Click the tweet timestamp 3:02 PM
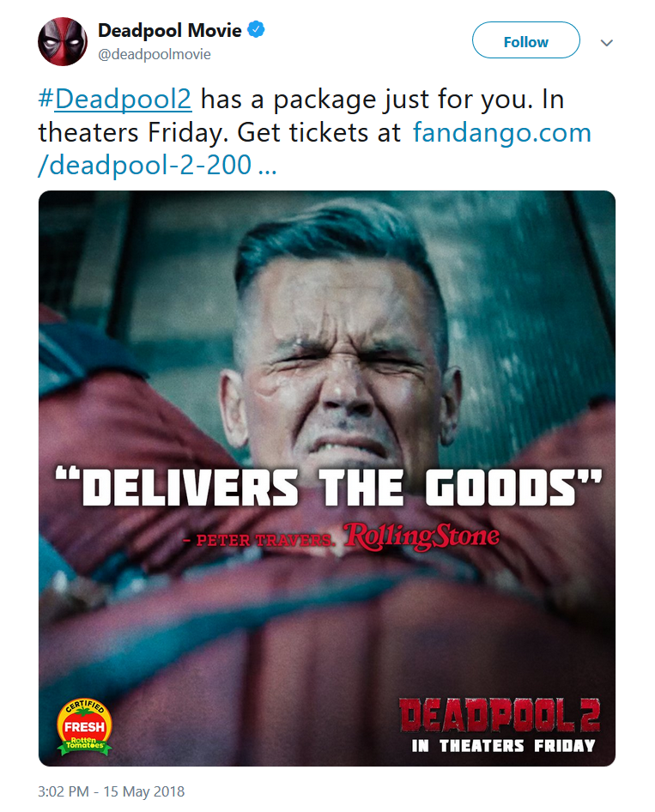This screenshot has width=655, height=812. tap(64, 791)
